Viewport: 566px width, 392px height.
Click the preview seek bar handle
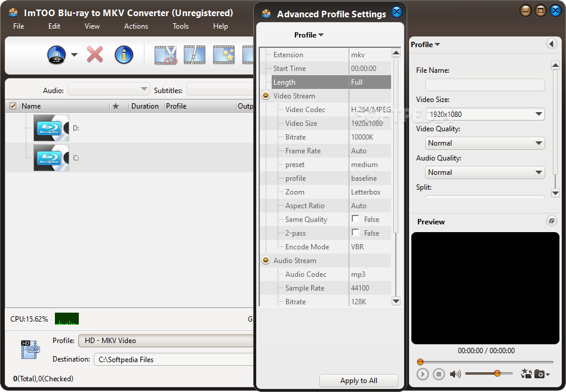pos(420,362)
